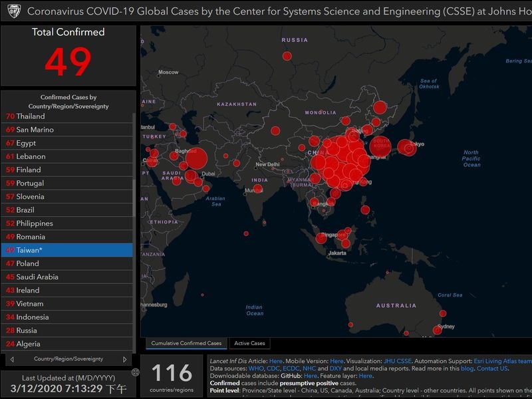
Task: Click the country list vertical scrollbar
Action: pos(134,198)
